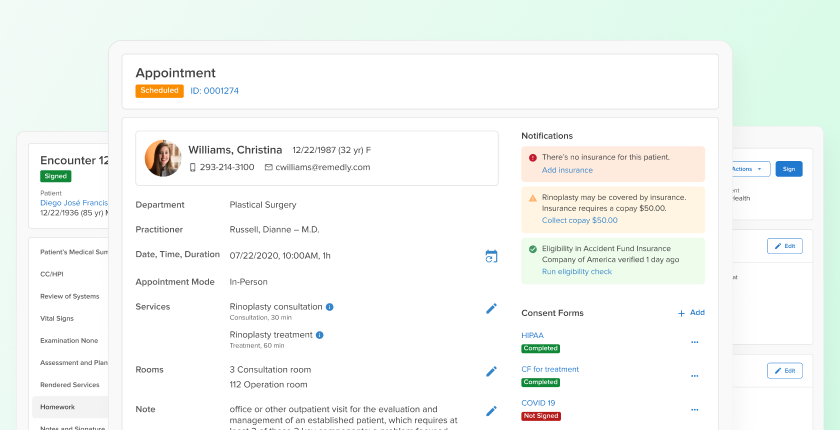Add a new consent form
Screen dimensions: 840x430
[x=691, y=313]
